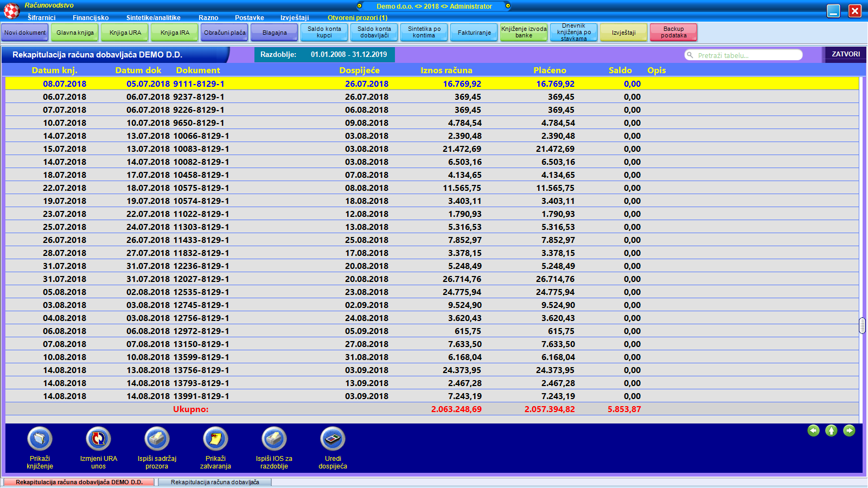868x488 pixels.
Task: Open the Uredi dospijeća icon
Action: point(333,439)
